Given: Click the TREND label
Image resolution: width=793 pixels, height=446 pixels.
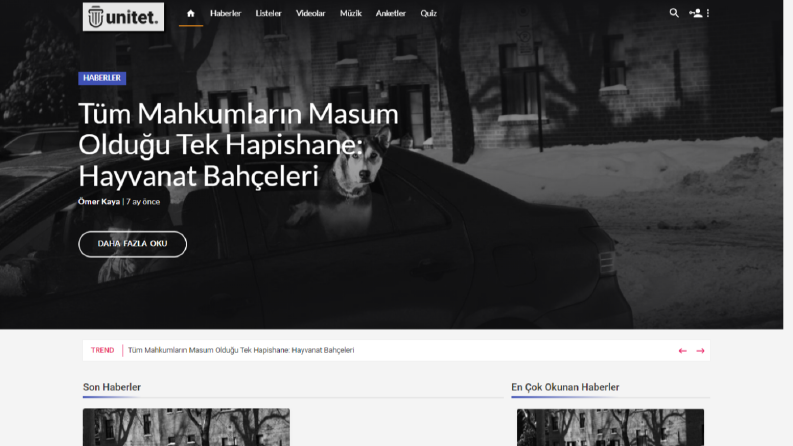Looking at the screenshot, I should (102, 350).
